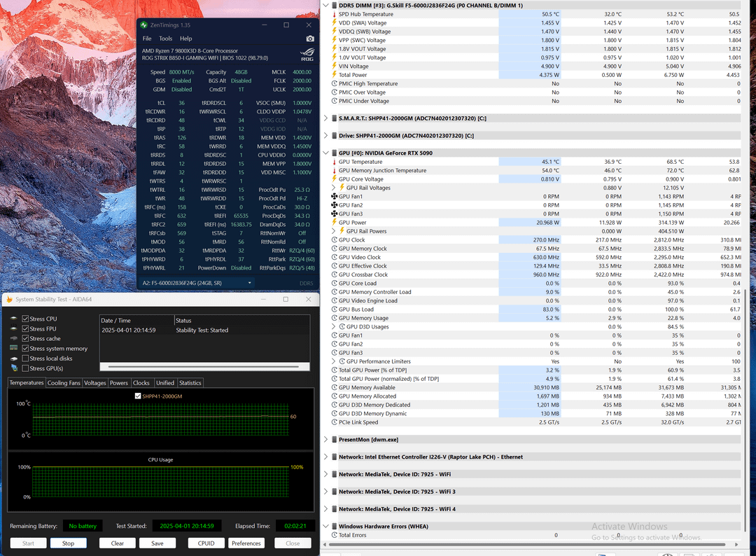Click the Date / Time column header

[137, 321]
